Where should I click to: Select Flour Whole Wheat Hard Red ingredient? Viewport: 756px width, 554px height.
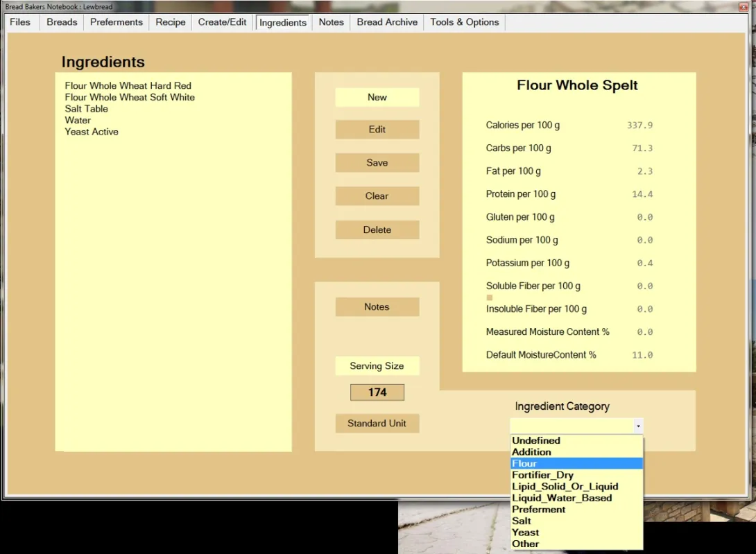point(128,86)
